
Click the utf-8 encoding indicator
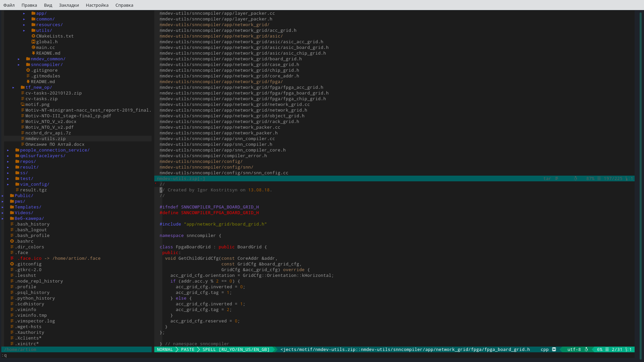(574, 350)
